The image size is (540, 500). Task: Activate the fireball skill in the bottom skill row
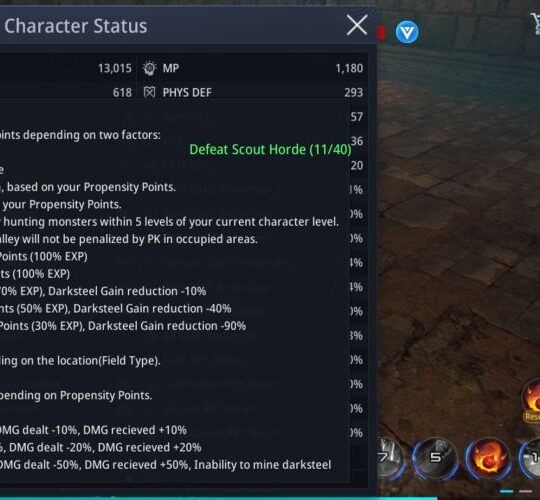pos(488,457)
